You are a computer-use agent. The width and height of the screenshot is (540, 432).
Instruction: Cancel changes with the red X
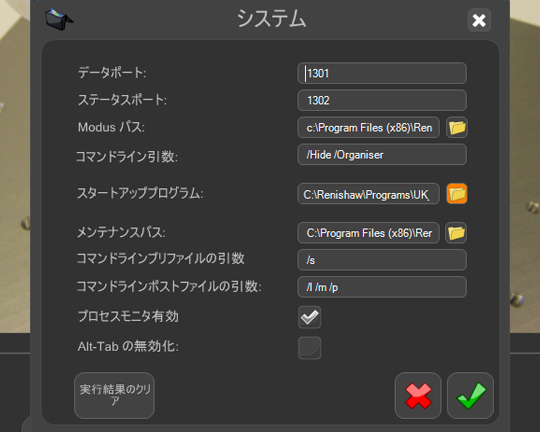[x=418, y=395]
